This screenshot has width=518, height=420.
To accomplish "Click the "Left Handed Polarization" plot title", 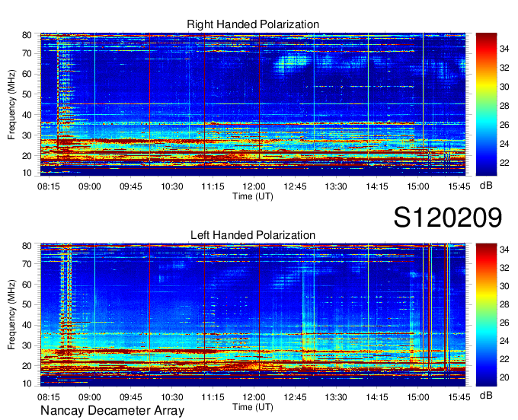I will point(253,235).
